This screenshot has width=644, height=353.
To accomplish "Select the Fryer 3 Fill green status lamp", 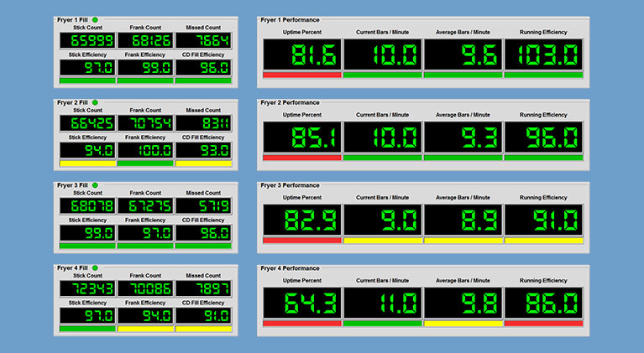I will coord(95,184).
